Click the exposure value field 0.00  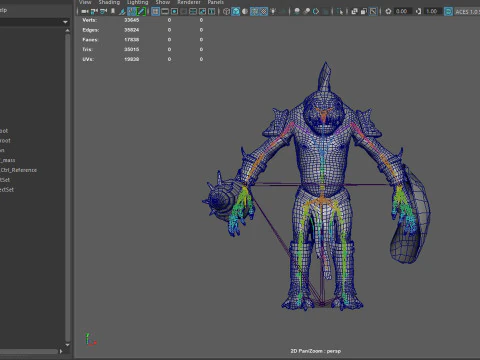coord(402,11)
